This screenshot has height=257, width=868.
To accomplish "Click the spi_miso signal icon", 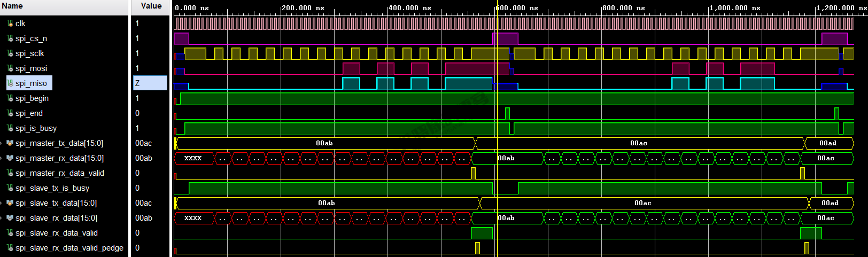I will (10, 83).
